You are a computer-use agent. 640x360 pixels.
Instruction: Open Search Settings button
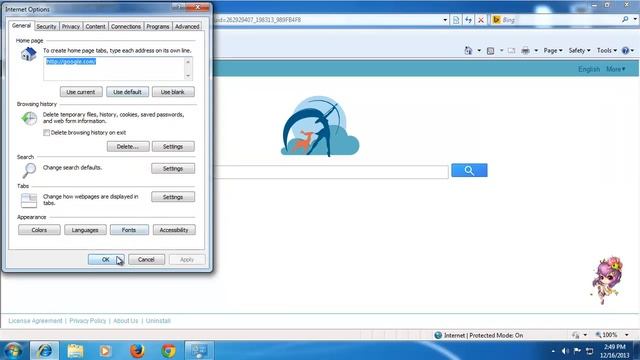tap(173, 169)
